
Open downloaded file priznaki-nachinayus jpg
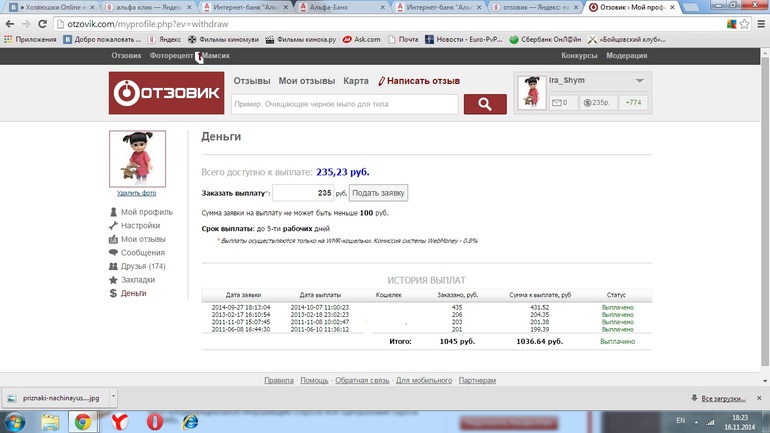point(55,398)
